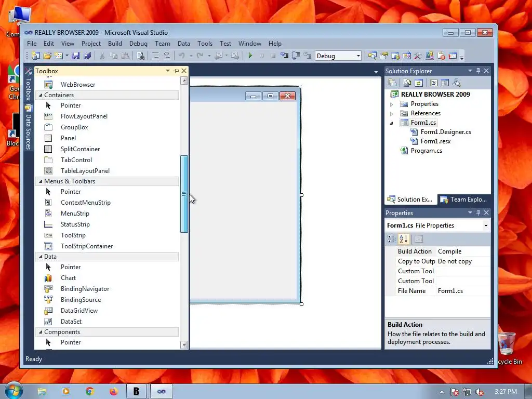Select Form1.Designer.cs in Solution Explorer
The height and width of the screenshot is (399, 532).
[445, 132]
